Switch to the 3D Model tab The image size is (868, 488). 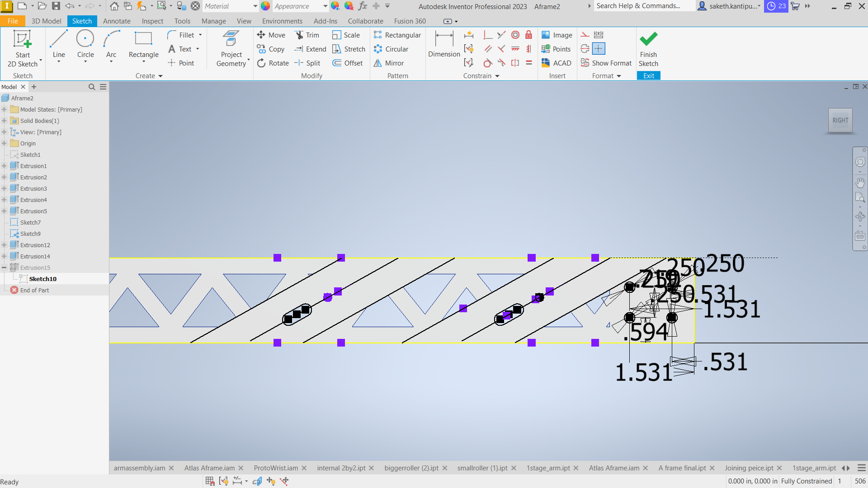pos(46,21)
